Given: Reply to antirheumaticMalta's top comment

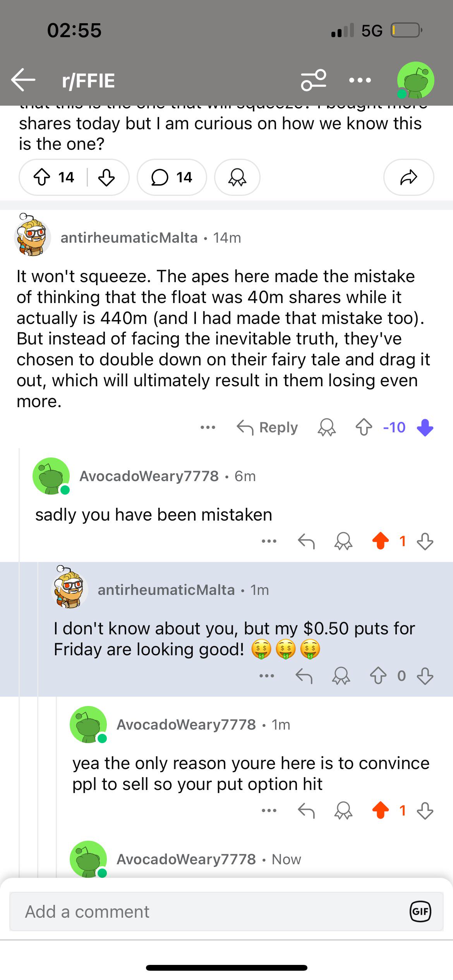Looking at the screenshot, I should coord(268,427).
